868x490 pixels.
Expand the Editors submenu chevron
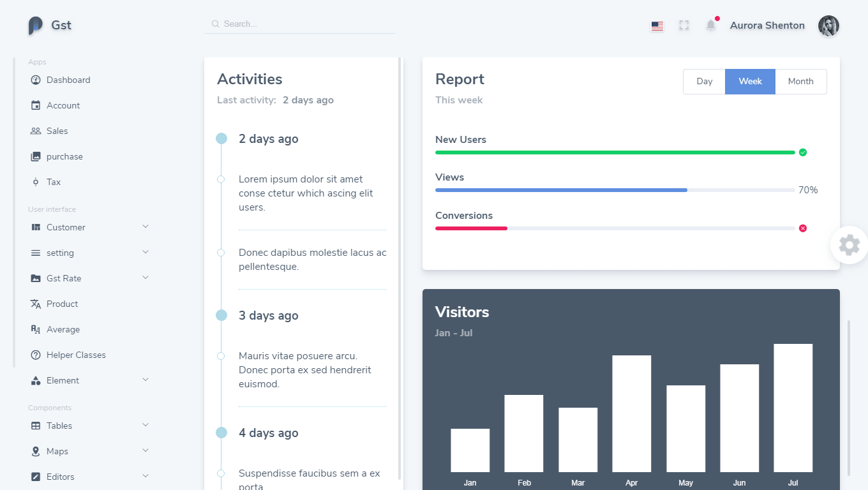coord(146,476)
